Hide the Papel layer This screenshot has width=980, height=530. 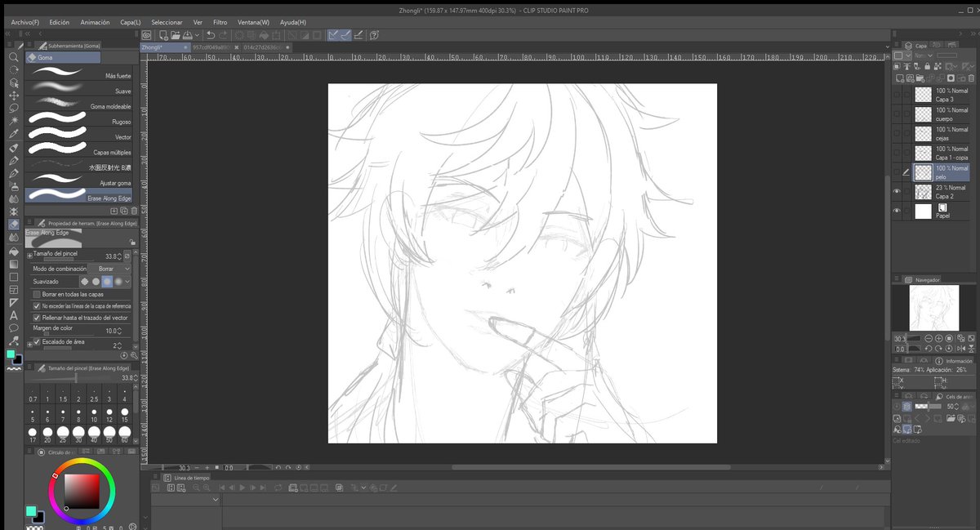tap(898, 211)
